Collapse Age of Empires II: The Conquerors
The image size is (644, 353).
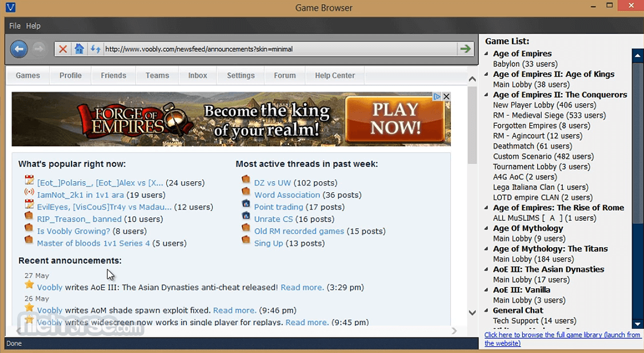(x=486, y=94)
